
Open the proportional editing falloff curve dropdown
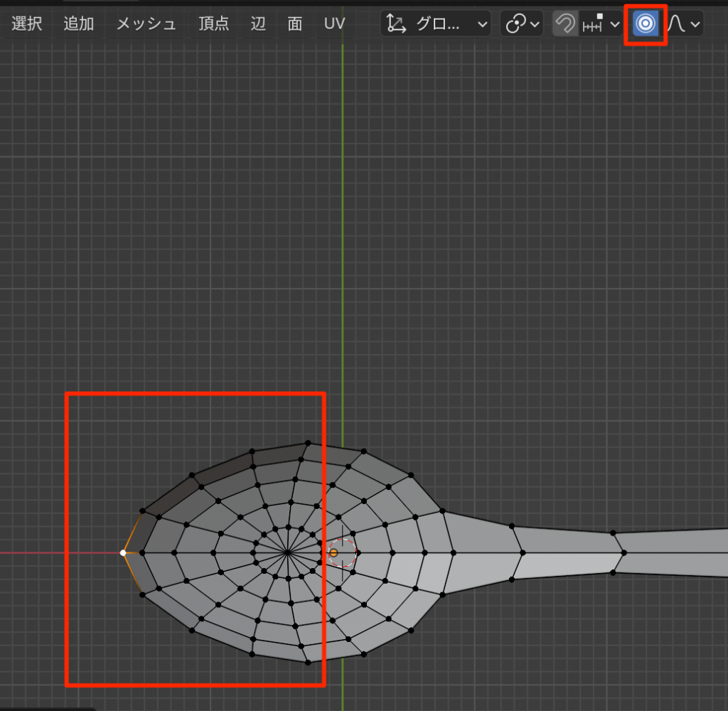point(685,24)
